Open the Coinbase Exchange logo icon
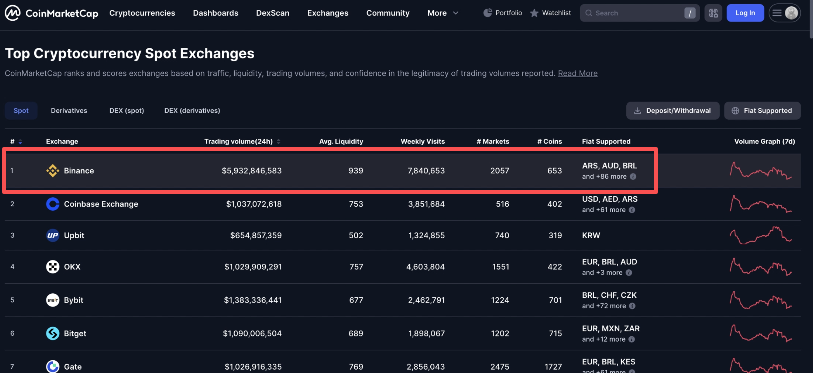 click(52, 204)
